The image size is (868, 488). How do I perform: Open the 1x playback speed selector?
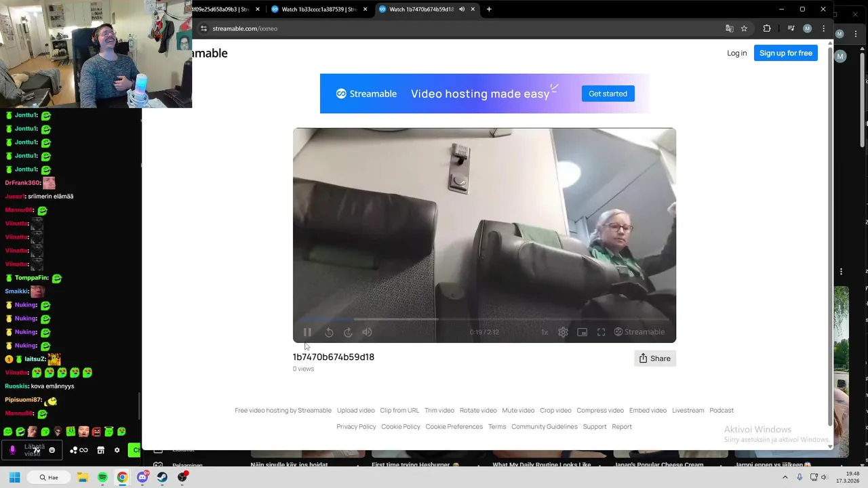click(545, 332)
